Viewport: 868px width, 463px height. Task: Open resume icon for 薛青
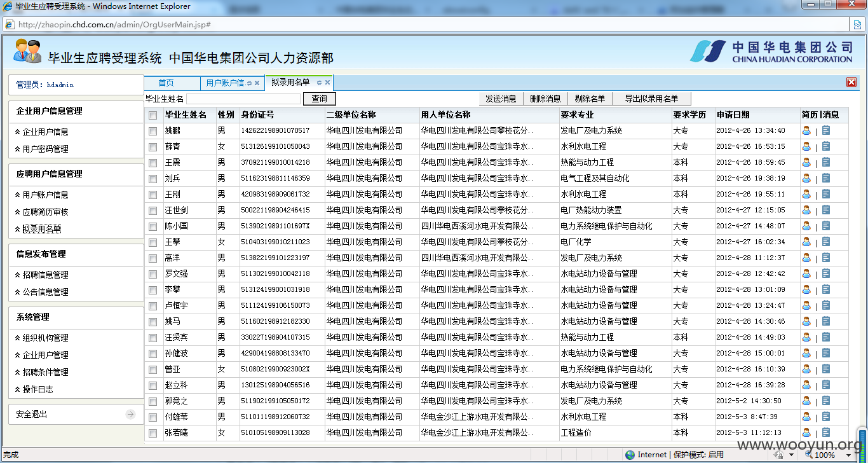coord(806,146)
